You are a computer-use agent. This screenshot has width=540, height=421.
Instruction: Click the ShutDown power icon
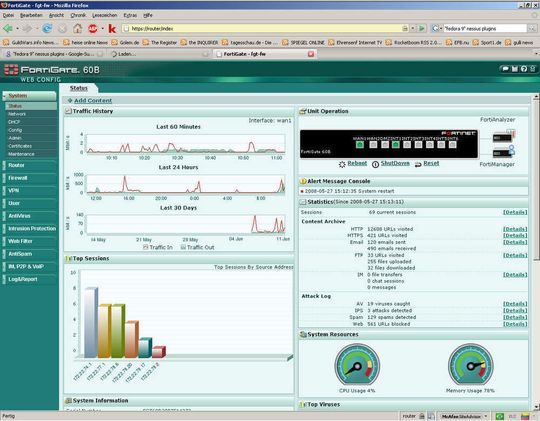(x=375, y=164)
